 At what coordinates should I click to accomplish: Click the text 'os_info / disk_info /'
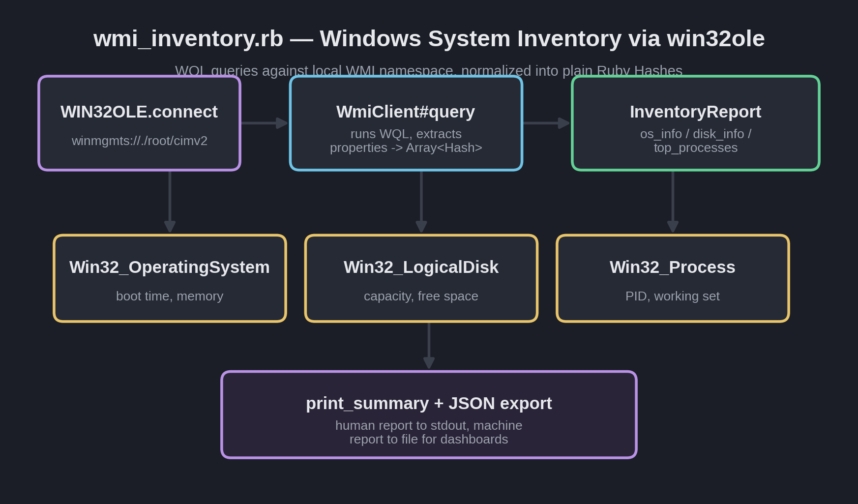(696, 134)
